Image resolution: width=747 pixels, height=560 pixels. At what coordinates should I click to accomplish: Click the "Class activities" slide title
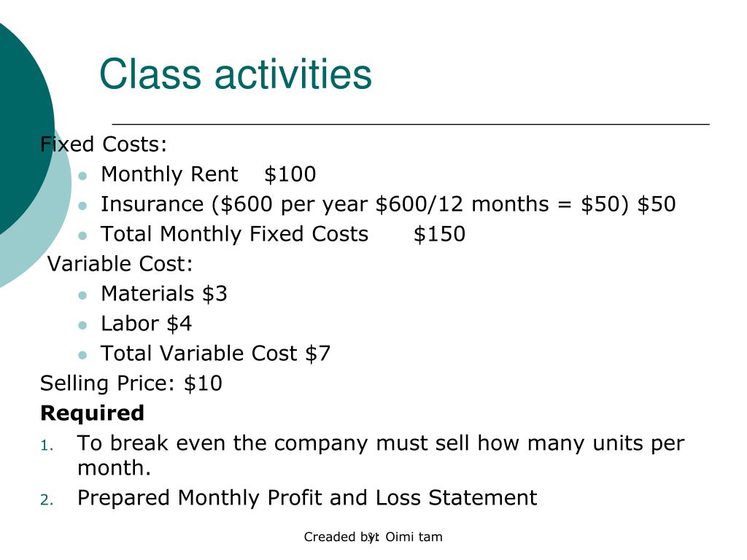236,74
